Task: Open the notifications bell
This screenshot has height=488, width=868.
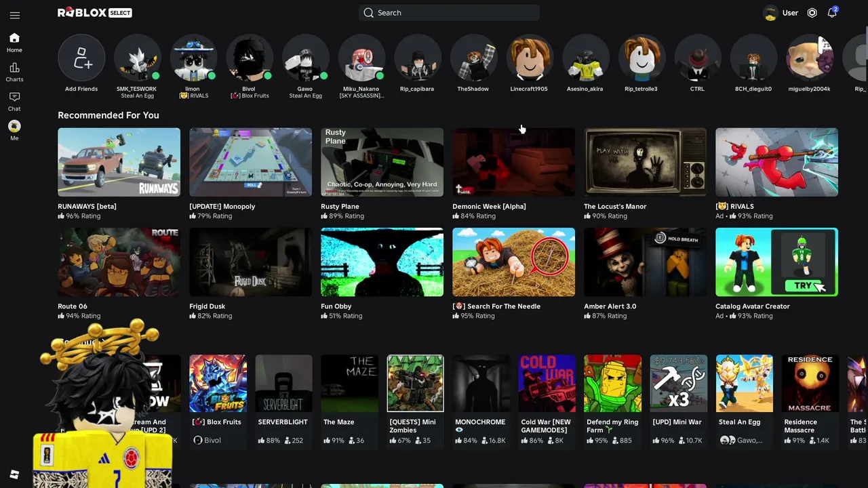Action: [832, 13]
